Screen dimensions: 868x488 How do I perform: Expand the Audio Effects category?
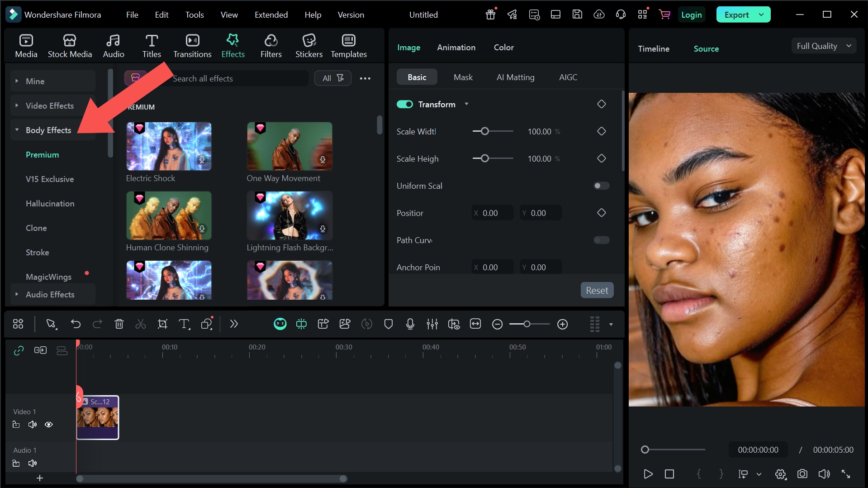pyautogui.click(x=50, y=295)
